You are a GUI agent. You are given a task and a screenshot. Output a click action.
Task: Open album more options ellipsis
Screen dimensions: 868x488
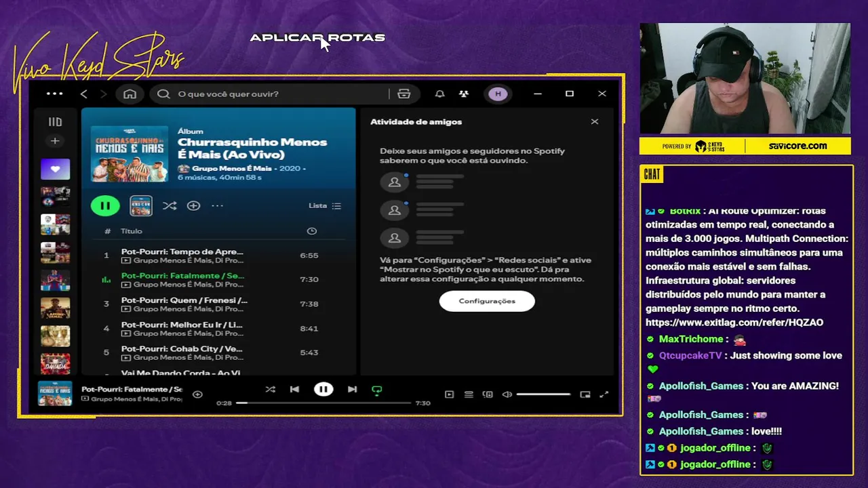[217, 205]
